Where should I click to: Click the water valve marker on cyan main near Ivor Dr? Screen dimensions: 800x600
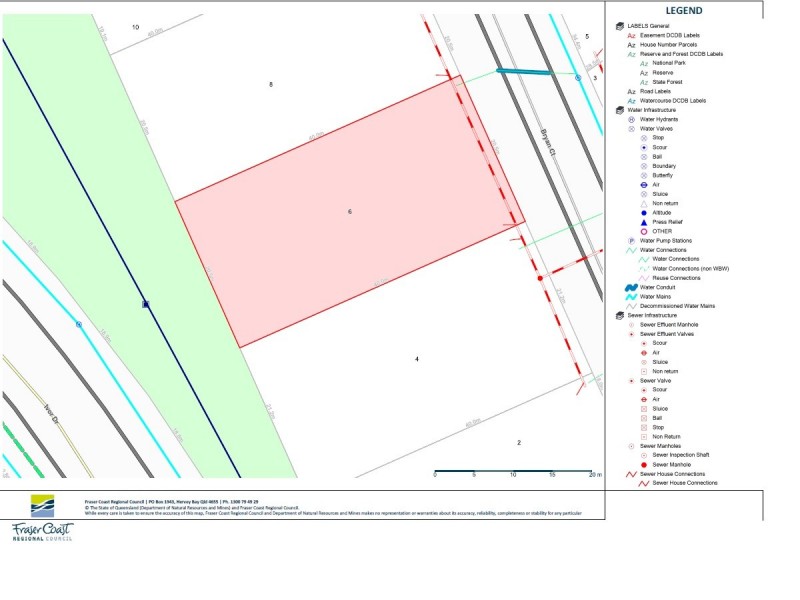coord(79,324)
